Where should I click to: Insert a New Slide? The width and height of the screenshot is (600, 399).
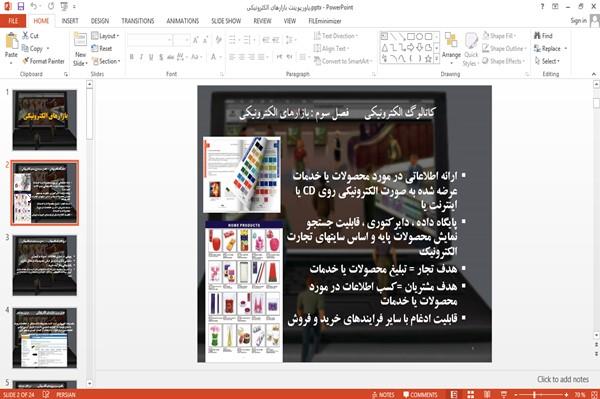(x=80, y=50)
